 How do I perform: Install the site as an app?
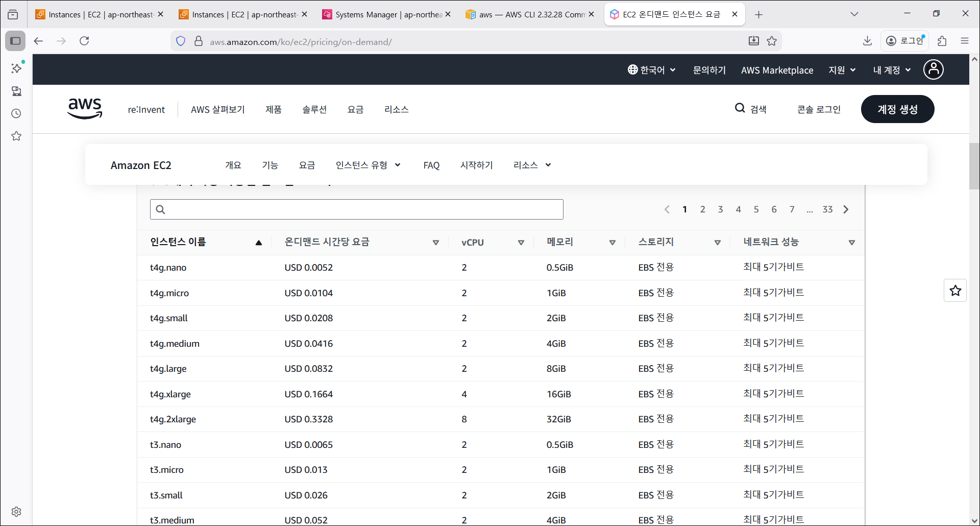[x=754, y=41]
